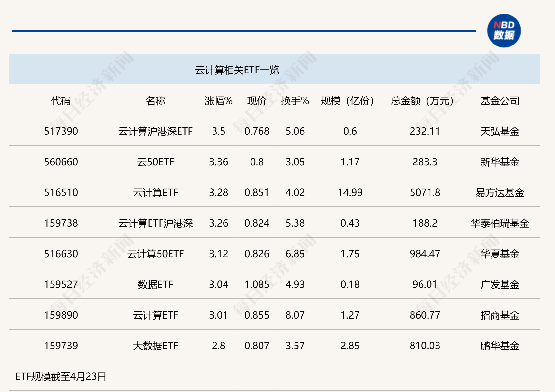Select fund company 华泰柏瑞基金

tap(500, 223)
